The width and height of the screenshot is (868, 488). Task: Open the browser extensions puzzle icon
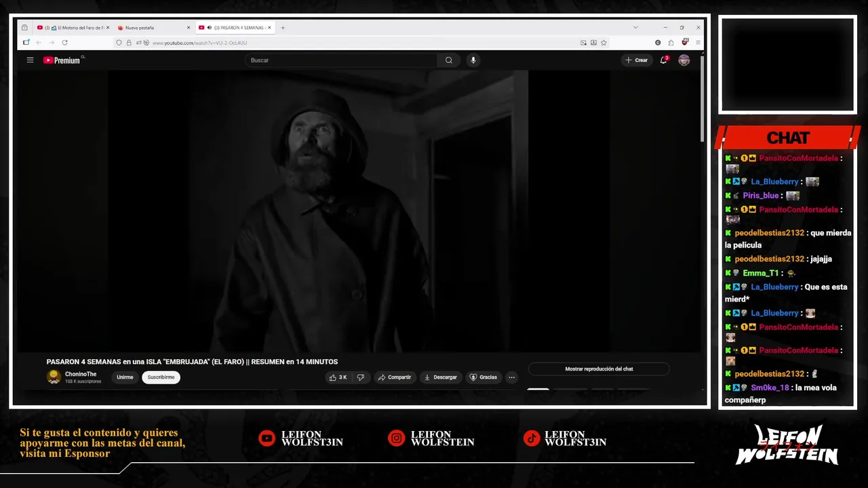coord(671,43)
